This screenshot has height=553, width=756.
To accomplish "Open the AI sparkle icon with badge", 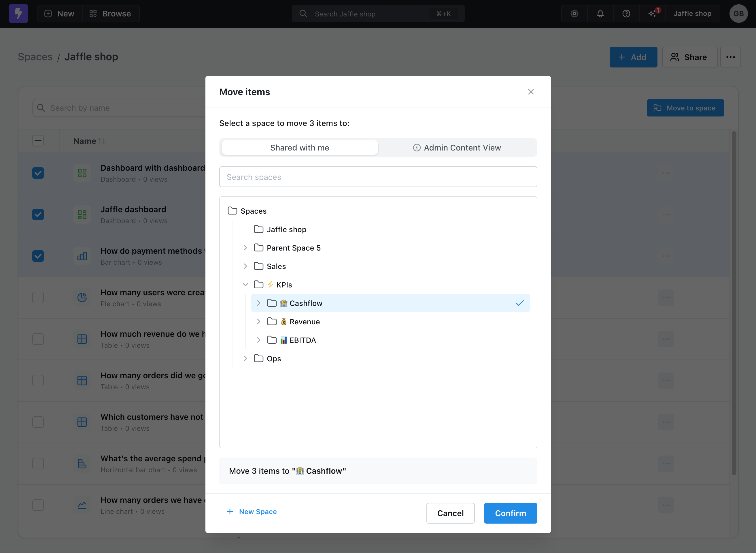I will pyautogui.click(x=652, y=13).
